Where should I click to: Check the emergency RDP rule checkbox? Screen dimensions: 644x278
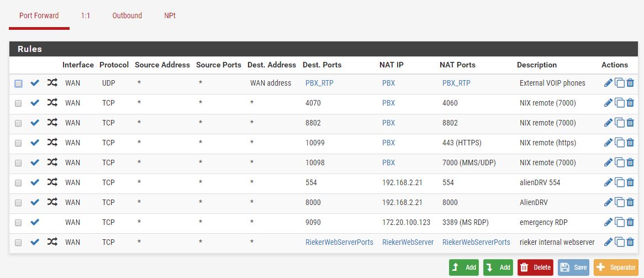click(x=18, y=223)
